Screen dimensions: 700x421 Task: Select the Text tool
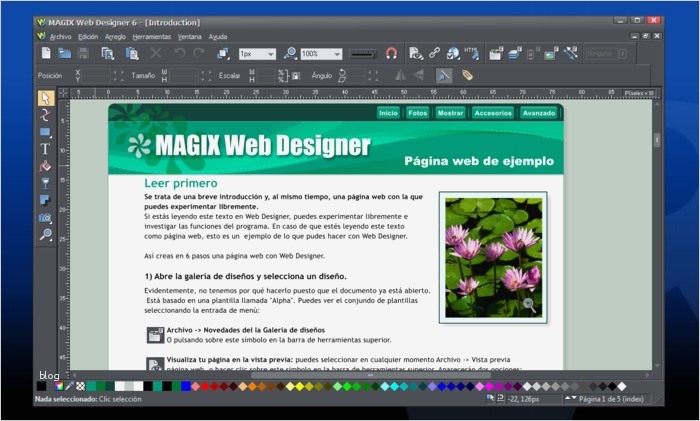[x=45, y=149]
